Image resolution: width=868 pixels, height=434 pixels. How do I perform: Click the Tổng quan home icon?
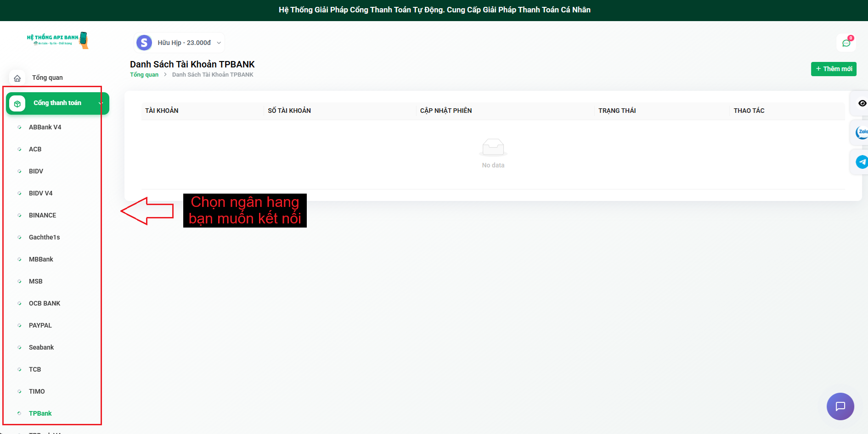17,78
